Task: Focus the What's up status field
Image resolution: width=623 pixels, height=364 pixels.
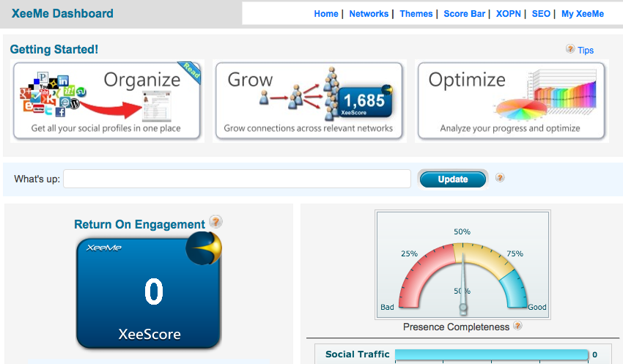Action: tap(237, 179)
